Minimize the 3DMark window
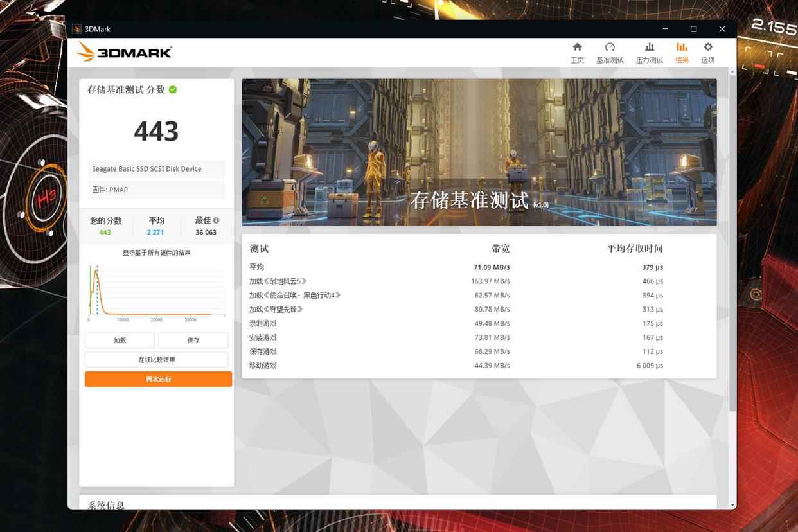This screenshot has height=532, width=798. [665, 29]
